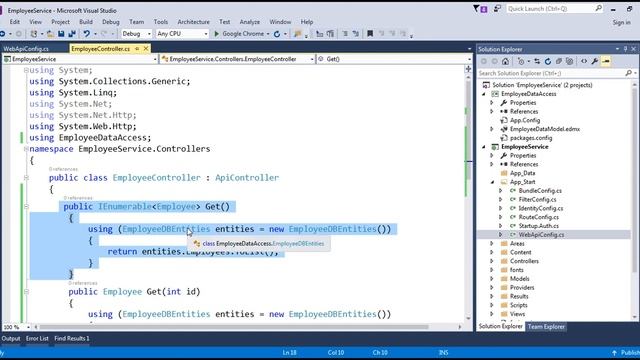Collapse the EmployeeDataAccess project node
The image size is (640, 360).
point(484,94)
